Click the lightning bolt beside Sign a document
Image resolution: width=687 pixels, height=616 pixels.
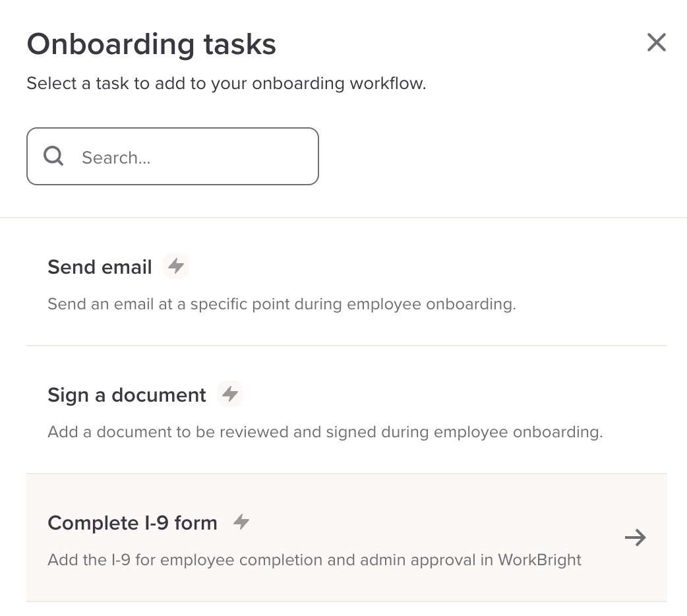229,394
